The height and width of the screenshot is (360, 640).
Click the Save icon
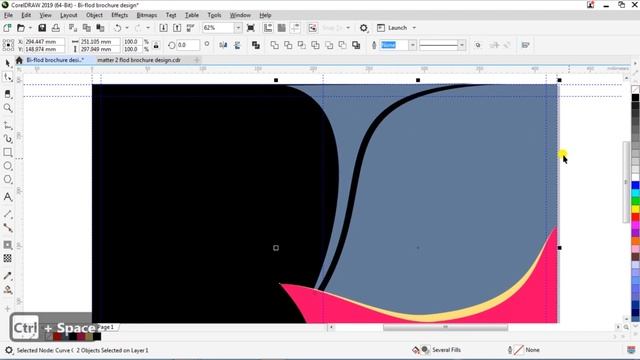coord(42,28)
